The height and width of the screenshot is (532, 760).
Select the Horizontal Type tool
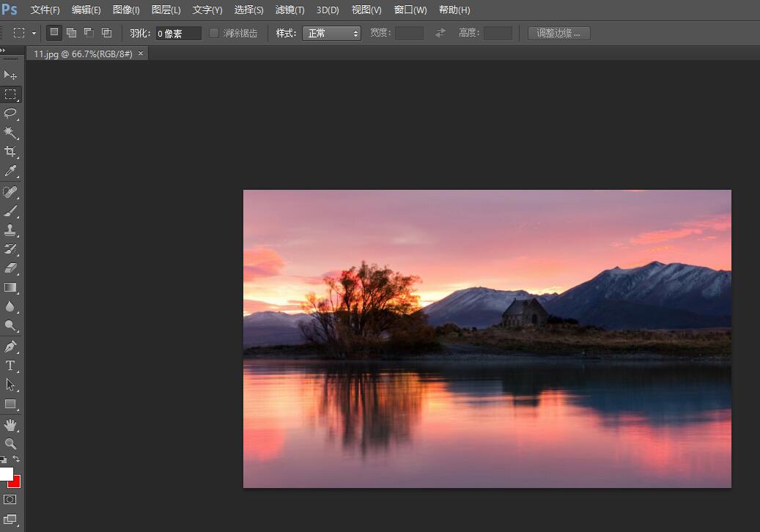10,366
